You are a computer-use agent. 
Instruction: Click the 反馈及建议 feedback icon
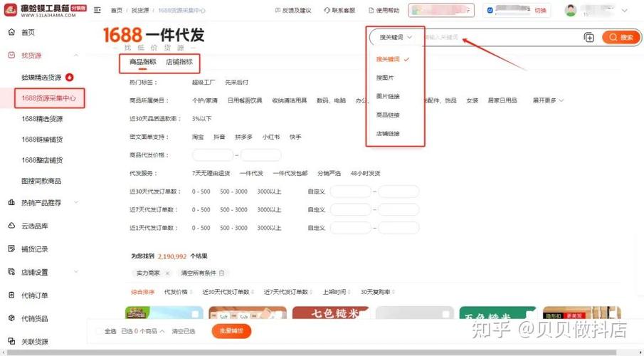coord(278,10)
